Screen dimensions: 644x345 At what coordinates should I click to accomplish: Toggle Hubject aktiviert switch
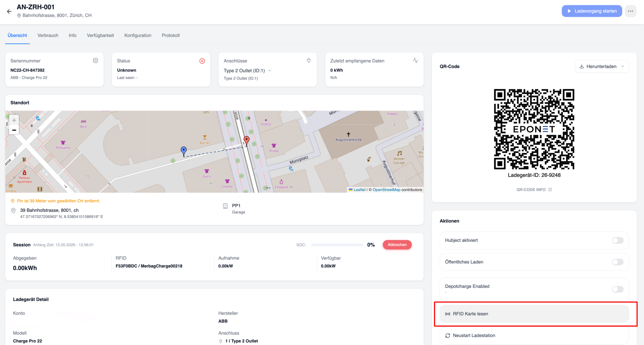coord(618,240)
